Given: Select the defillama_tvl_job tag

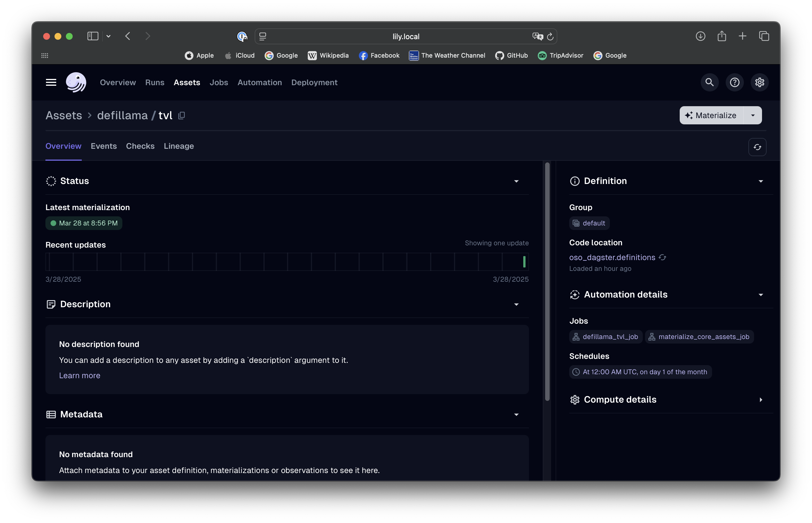Looking at the screenshot, I should click(x=606, y=336).
